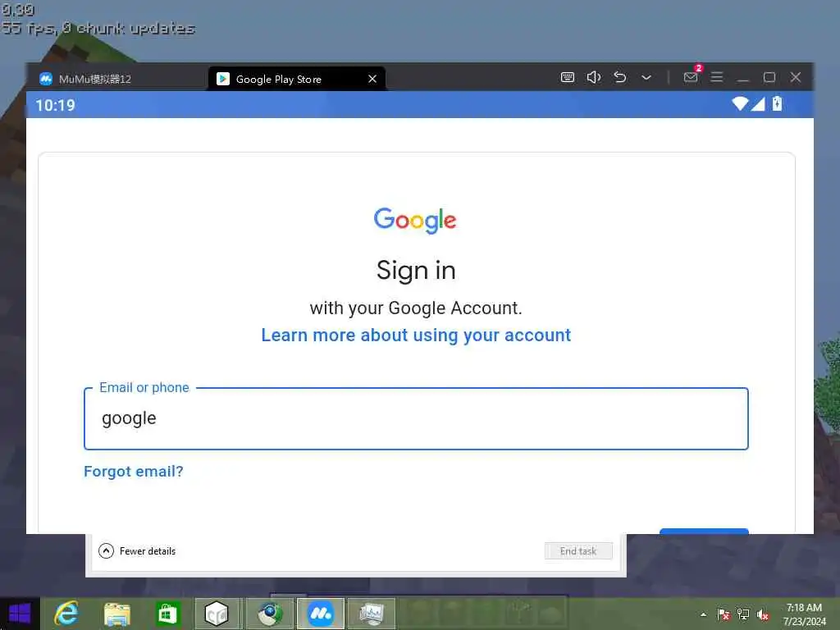
Task: Open the MuMu mail notifications icon
Action: (x=691, y=78)
